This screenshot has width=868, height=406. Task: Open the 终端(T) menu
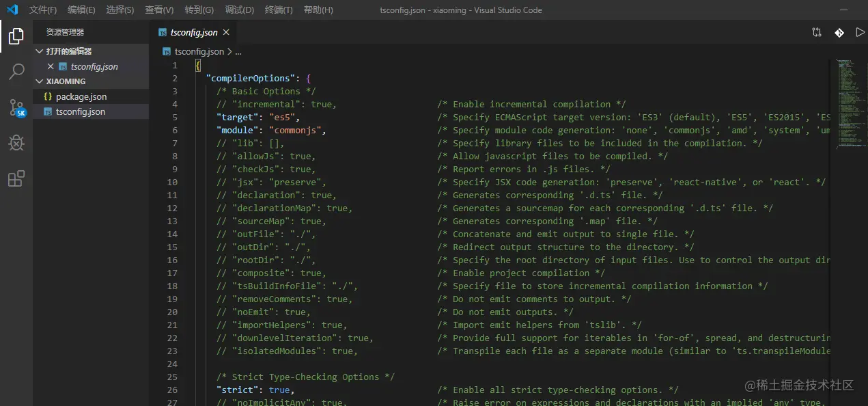click(279, 10)
